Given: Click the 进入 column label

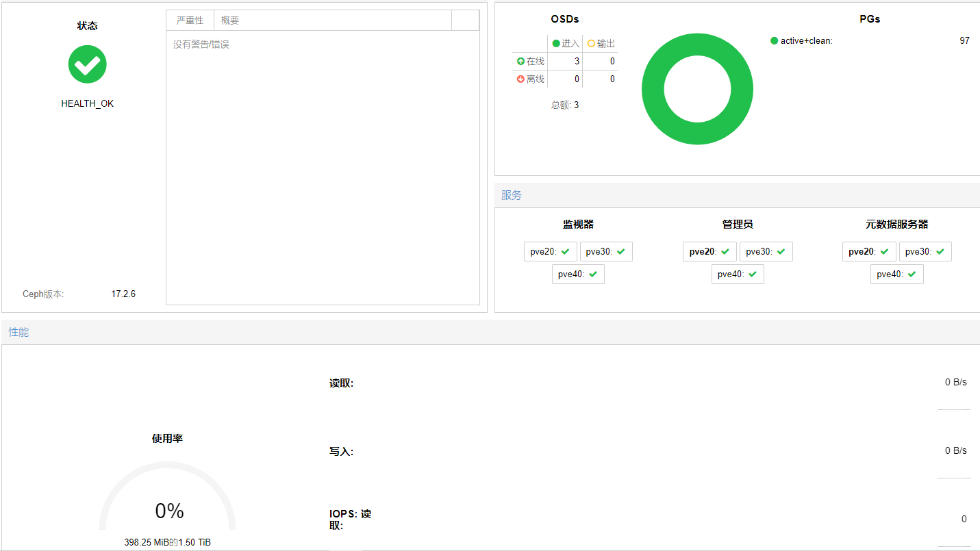Looking at the screenshot, I should (x=570, y=44).
